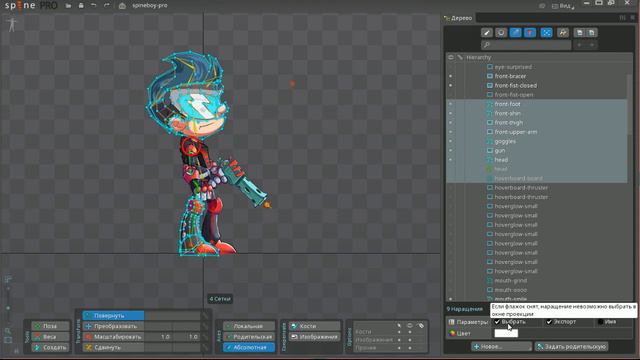This screenshot has height=360, width=640.
Task: Click the key icon in the Hierarchy header
Action: (x=460, y=58)
